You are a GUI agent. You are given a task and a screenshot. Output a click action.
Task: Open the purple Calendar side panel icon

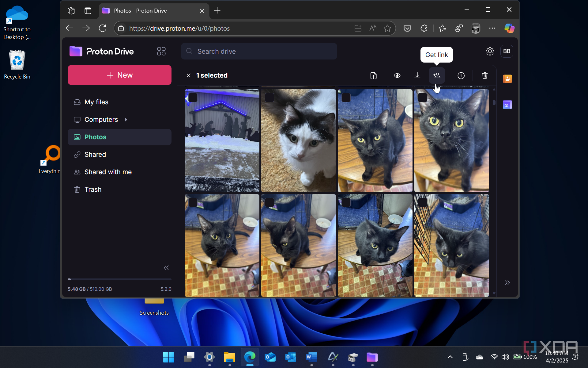click(x=507, y=105)
